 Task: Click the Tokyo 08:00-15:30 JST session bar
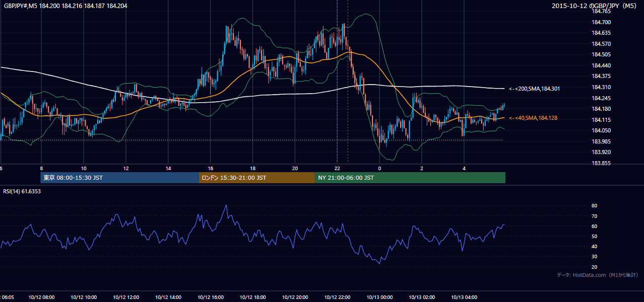click(120, 178)
